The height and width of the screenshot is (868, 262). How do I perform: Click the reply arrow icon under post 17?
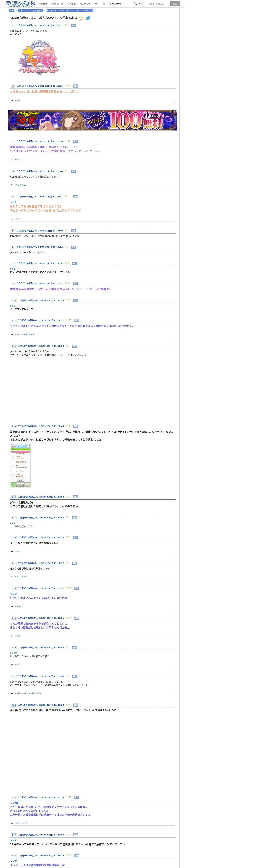click(12, 577)
